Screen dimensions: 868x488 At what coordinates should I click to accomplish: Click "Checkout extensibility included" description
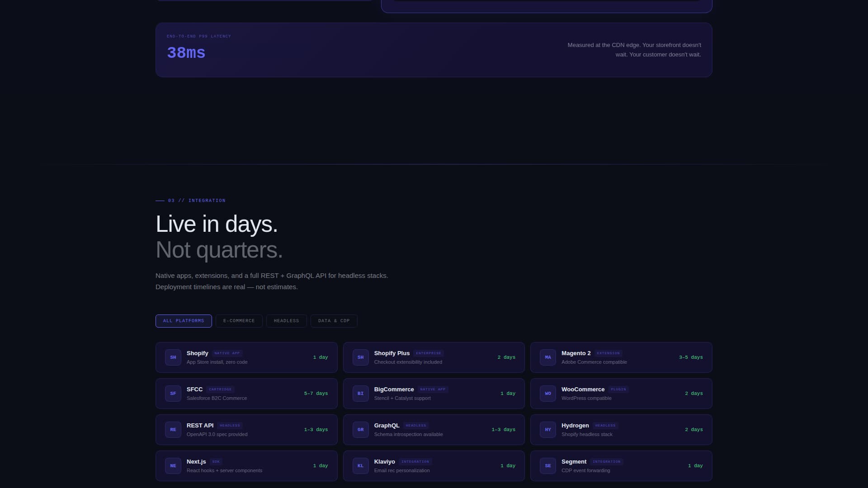coord(408,362)
